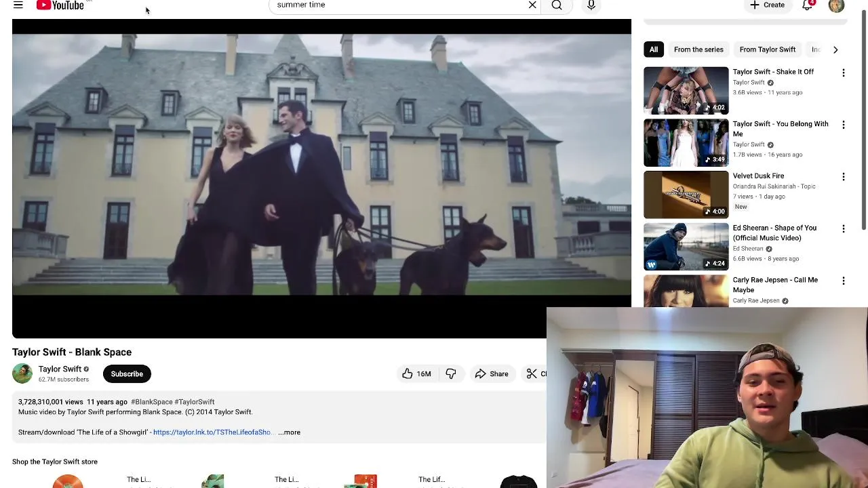868x488 pixels.
Task: Open options menu for Shake It Off
Action: click(x=844, y=73)
